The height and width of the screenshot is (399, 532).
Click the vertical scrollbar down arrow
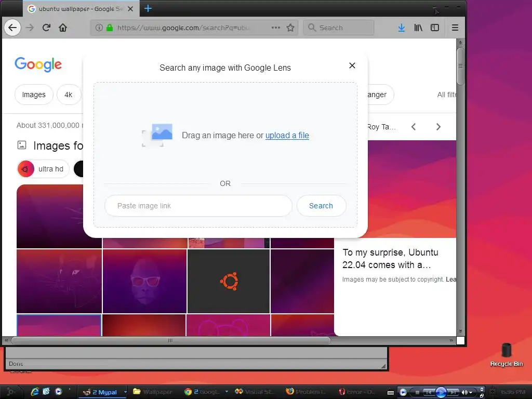[x=460, y=331]
